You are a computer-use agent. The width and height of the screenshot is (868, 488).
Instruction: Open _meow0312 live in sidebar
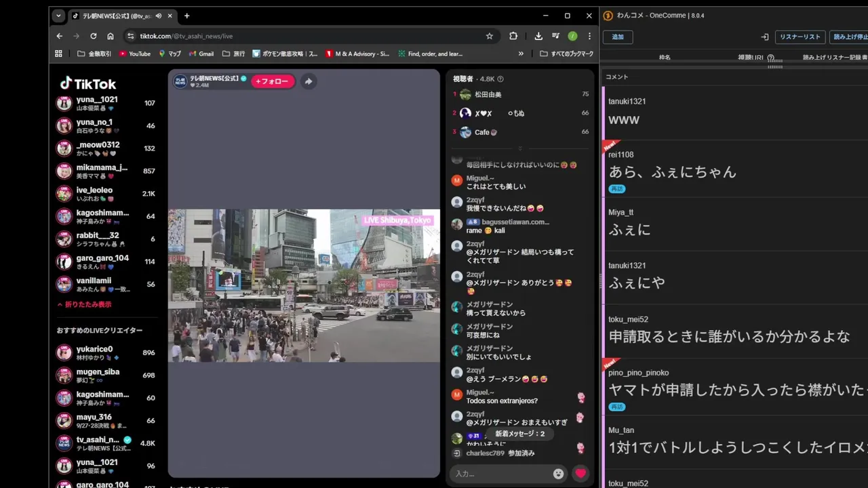(106, 148)
